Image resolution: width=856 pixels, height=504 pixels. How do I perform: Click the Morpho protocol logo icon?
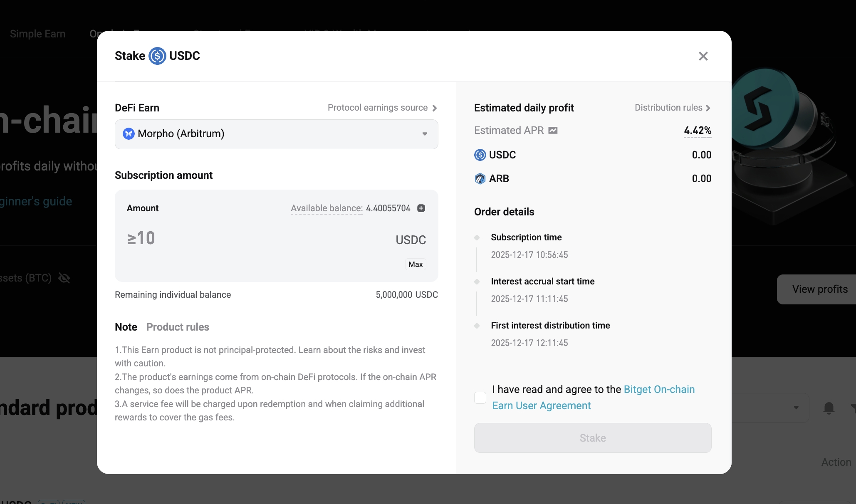point(129,133)
